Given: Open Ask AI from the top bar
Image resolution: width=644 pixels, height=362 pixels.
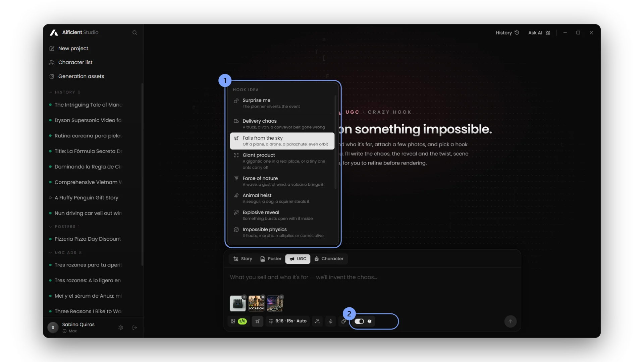Looking at the screenshot, I should (x=539, y=33).
